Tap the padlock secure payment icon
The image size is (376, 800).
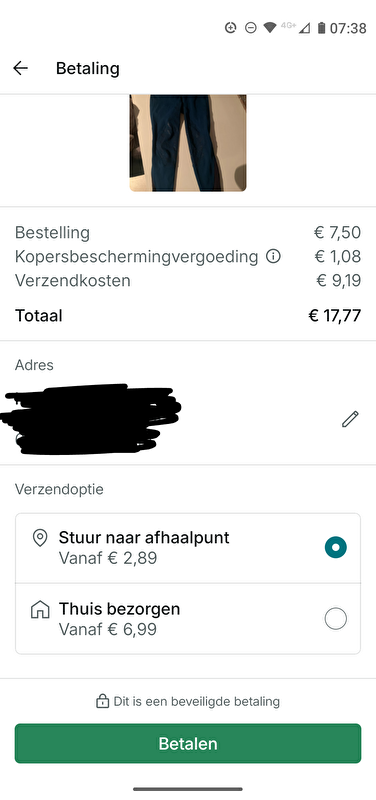coord(103,701)
